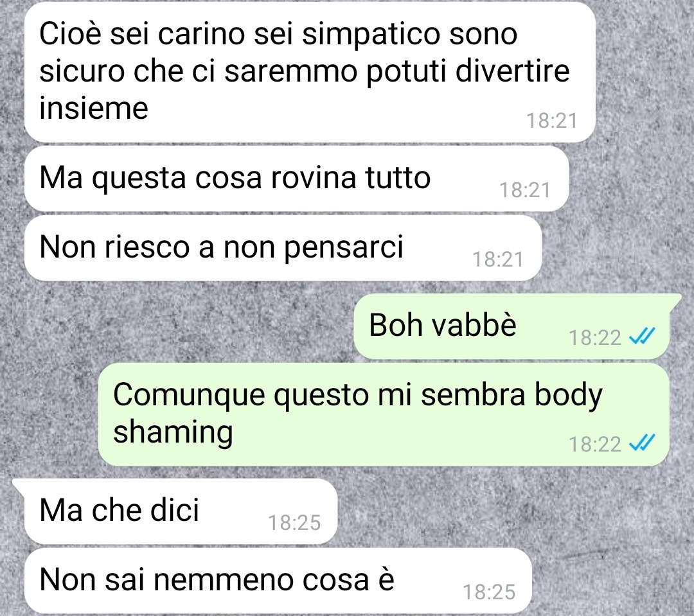Tap the 18:22 timestamp on the body shaming message
This screenshot has height=616, width=694.
[x=595, y=444]
